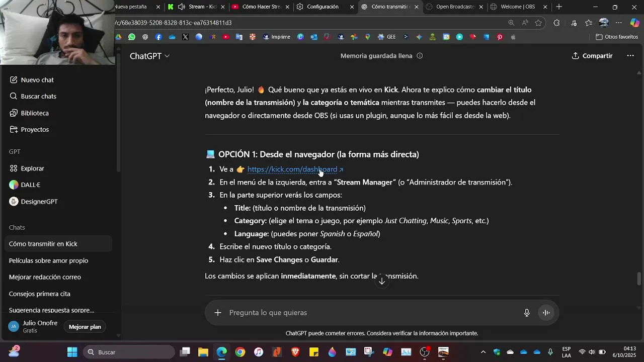Open the Julio Onofre account menu

34,327
